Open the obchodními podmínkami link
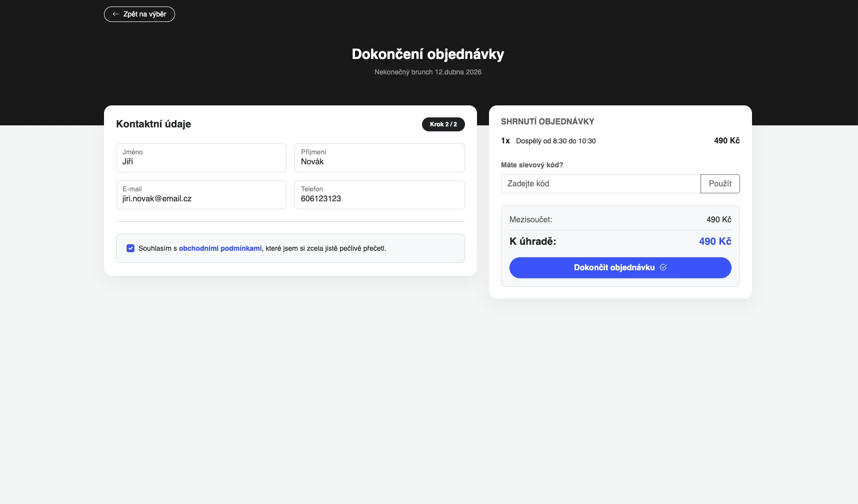The height and width of the screenshot is (504, 858). (x=220, y=248)
